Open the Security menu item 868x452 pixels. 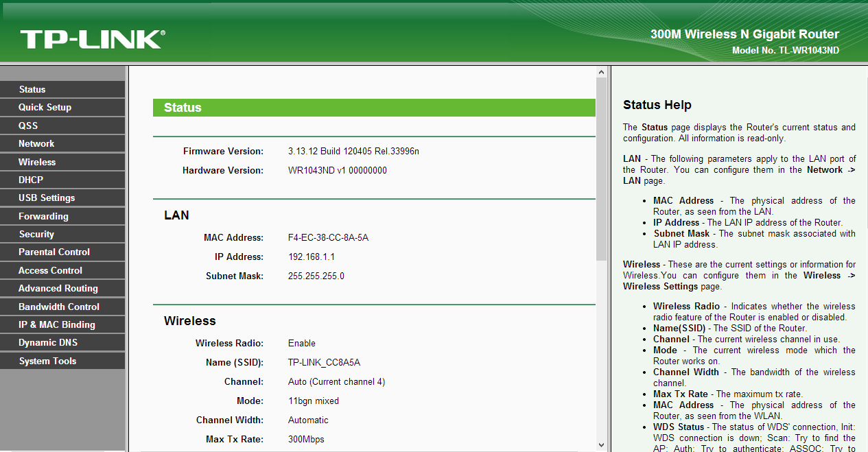pyautogui.click(x=62, y=234)
